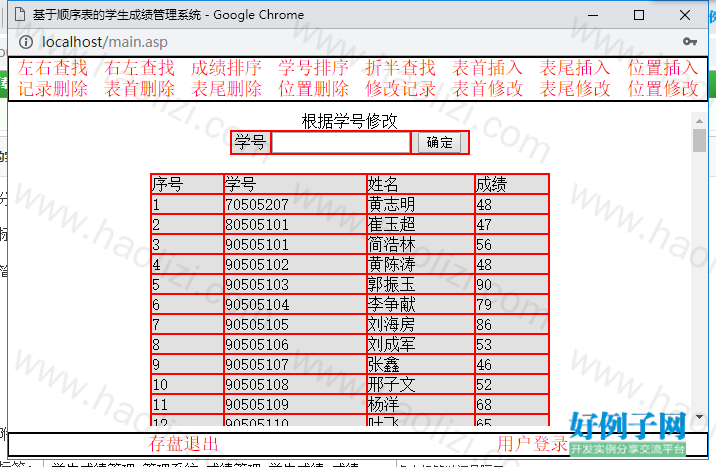Screen dimensions: 716x467
Task: Click the name 黄志明 cell
Action: [x=421, y=205]
